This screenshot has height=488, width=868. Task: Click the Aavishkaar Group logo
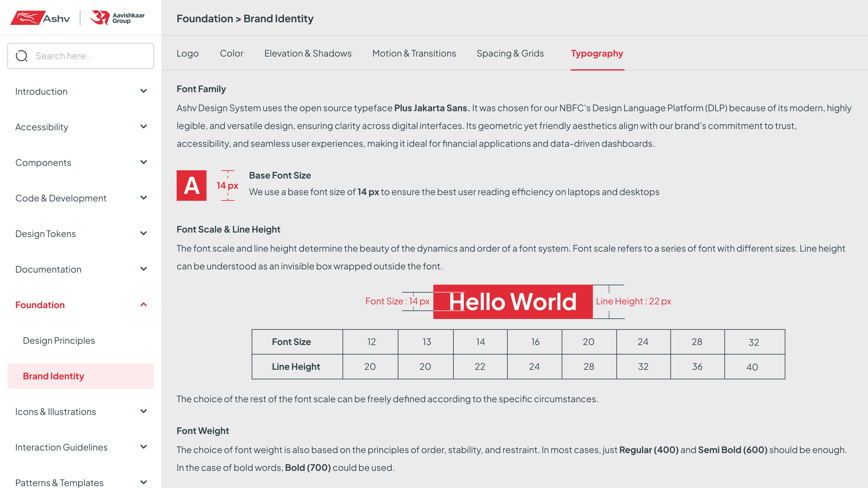tap(117, 18)
